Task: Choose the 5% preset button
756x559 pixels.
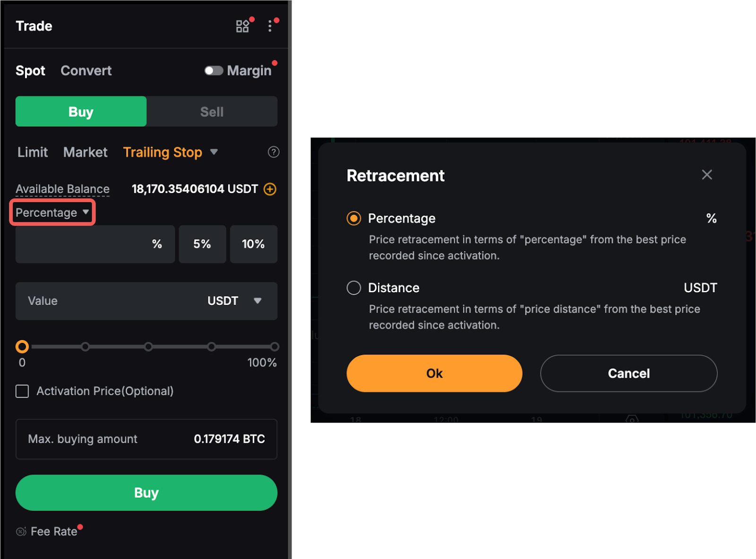Action: click(202, 244)
